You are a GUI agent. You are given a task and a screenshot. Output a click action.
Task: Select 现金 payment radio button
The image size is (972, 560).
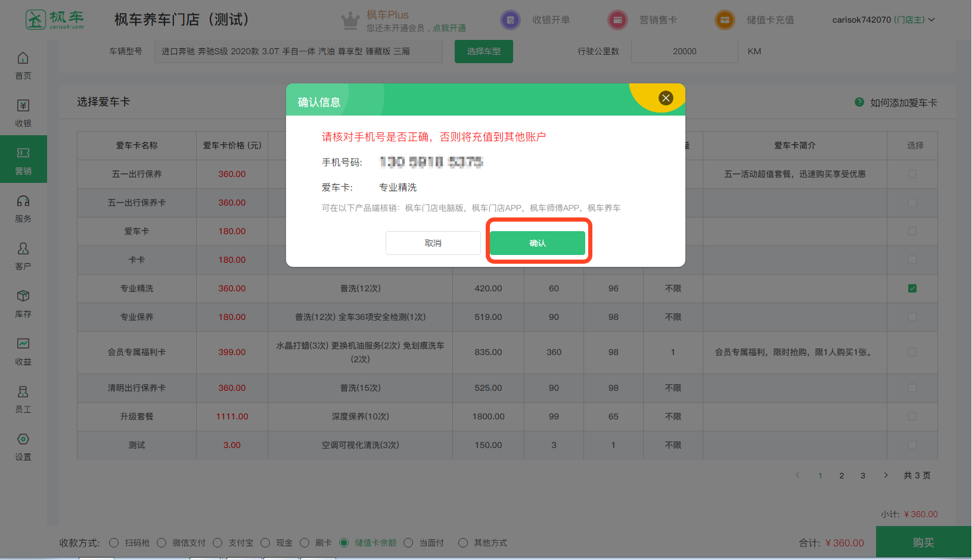tap(265, 543)
